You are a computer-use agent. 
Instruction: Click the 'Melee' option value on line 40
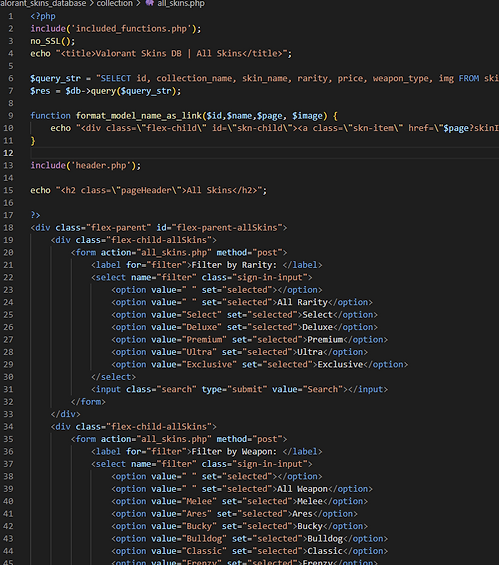[199, 501]
